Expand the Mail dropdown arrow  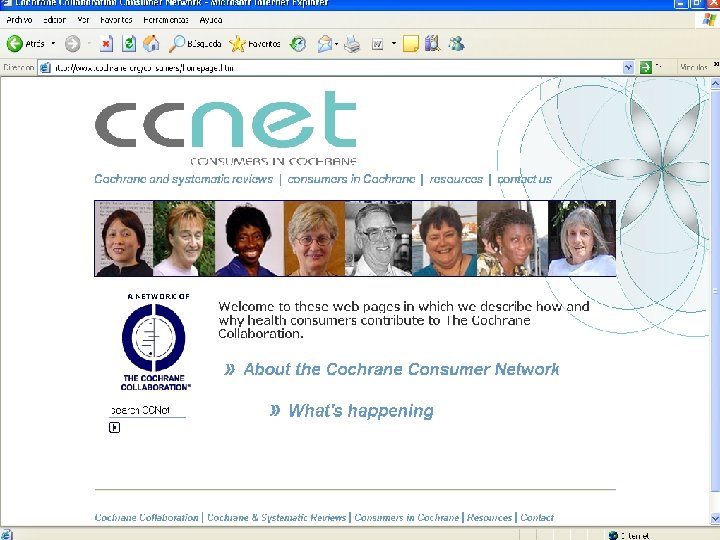(337, 44)
